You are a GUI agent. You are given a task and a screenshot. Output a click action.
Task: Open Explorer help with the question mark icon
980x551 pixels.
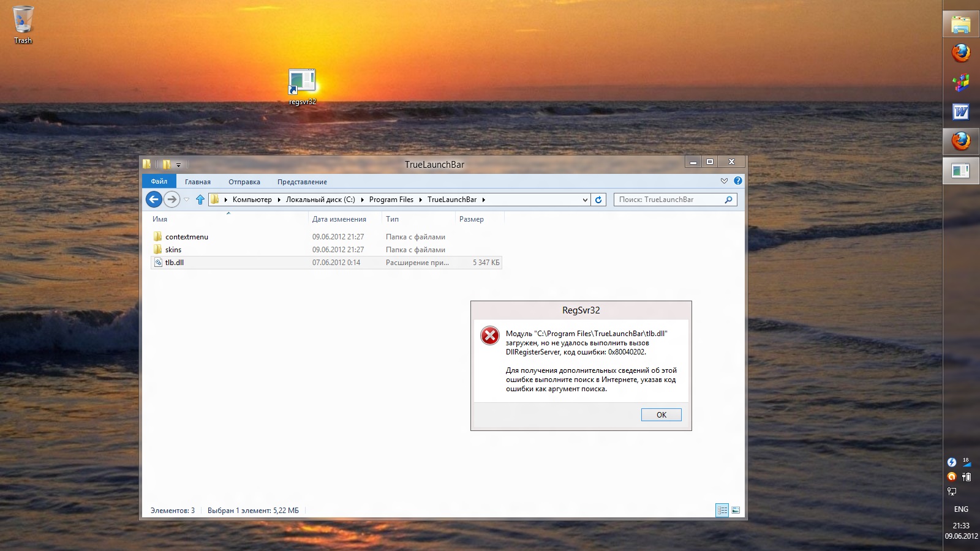pos(738,181)
